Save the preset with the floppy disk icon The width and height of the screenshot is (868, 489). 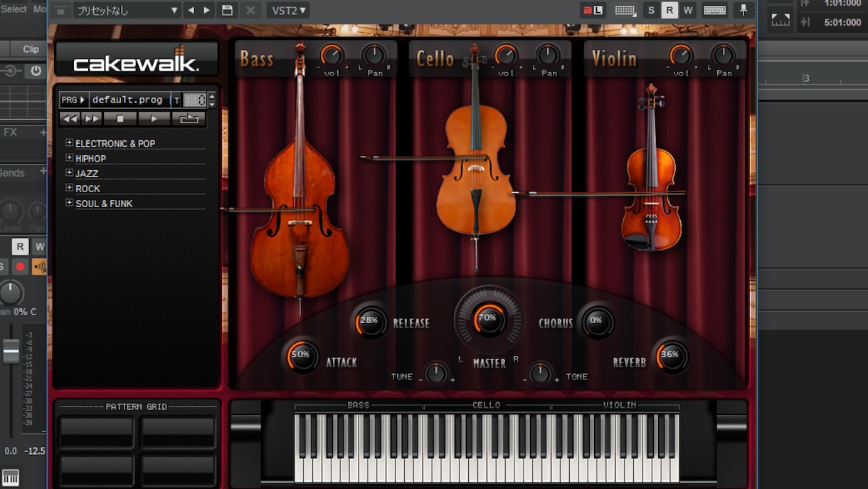pos(227,10)
